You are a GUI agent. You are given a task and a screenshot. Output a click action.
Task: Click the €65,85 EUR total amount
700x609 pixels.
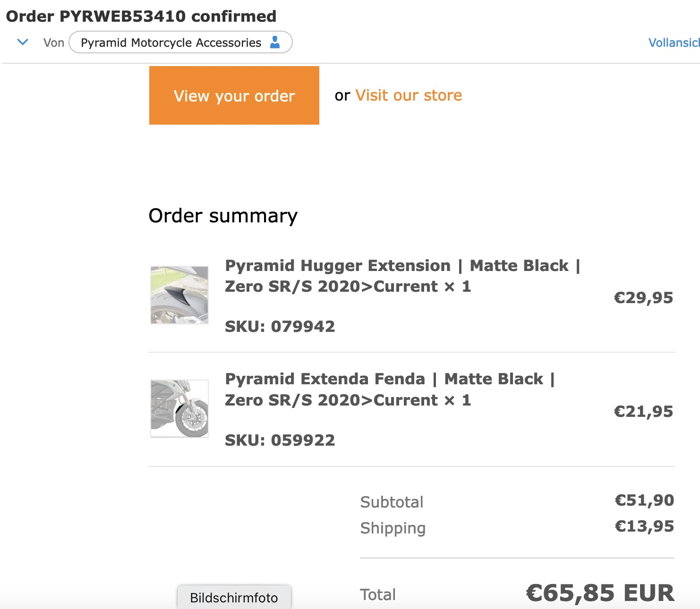600,593
